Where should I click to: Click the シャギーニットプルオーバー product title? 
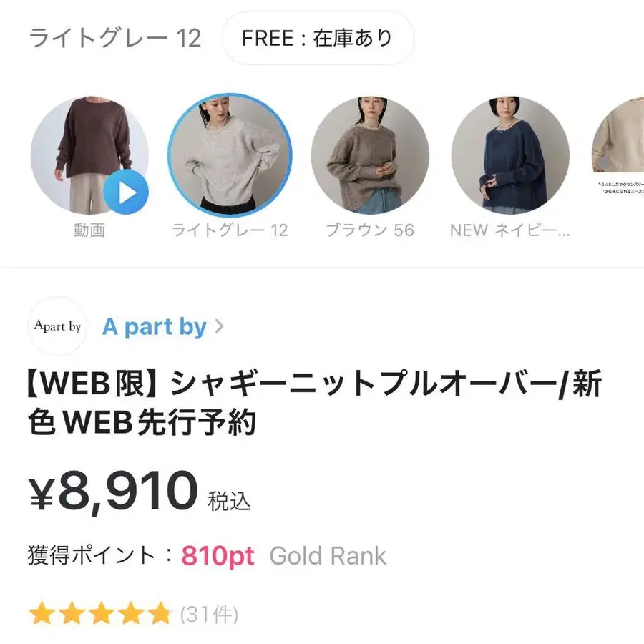(x=315, y=402)
